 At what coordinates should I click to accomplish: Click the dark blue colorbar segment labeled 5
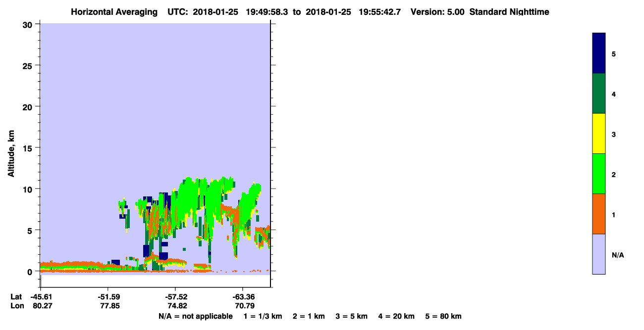[599, 53]
